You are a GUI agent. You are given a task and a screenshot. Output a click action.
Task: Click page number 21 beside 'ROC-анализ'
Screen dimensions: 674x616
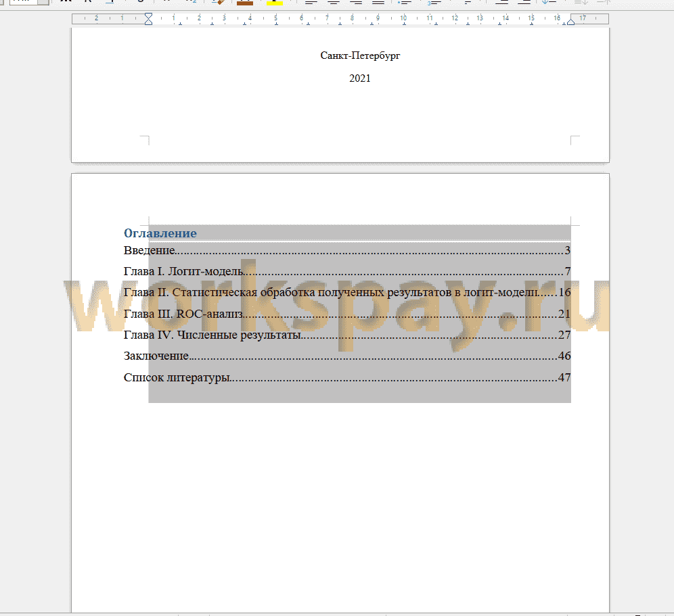point(564,314)
